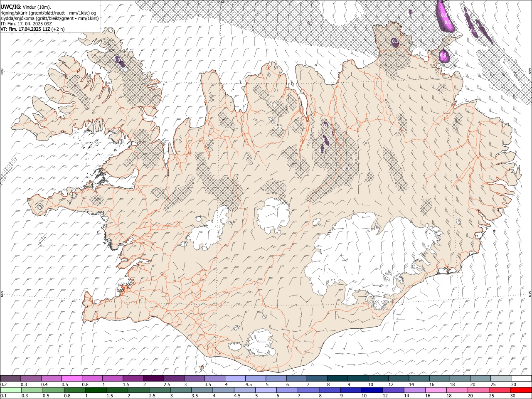Viewport: 532px width, 399px height.
Task: Click the round purple snow blob on the northeast peninsula
Action: tap(395, 42)
